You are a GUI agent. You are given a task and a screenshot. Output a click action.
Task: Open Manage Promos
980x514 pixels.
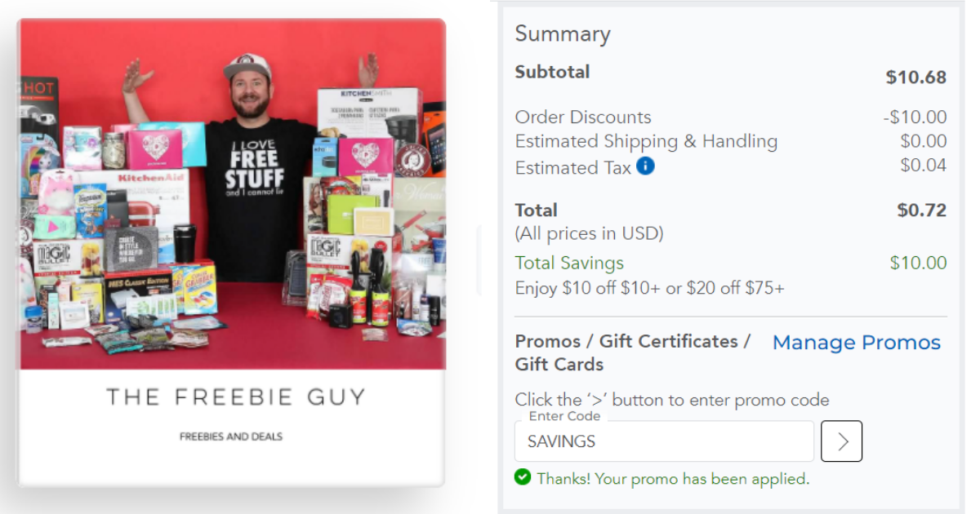pyautogui.click(x=856, y=342)
